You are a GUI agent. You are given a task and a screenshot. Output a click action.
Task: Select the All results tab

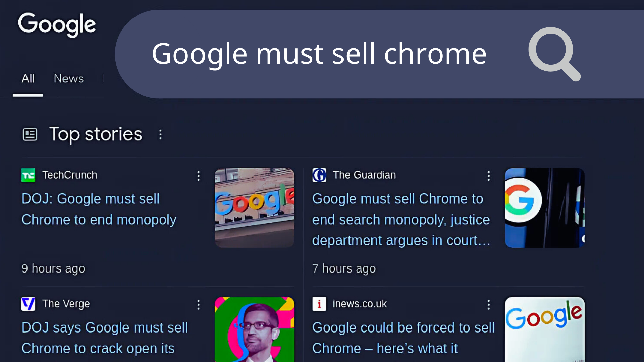pos(28,79)
